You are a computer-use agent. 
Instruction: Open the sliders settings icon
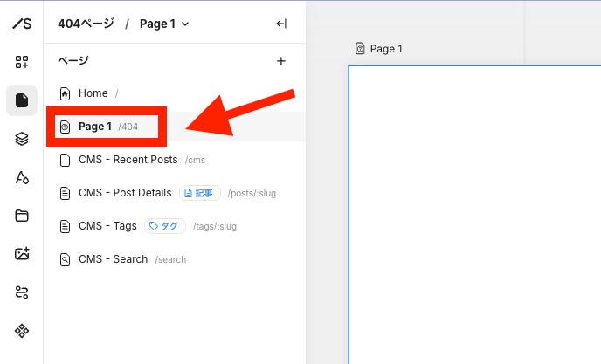(22, 292)
